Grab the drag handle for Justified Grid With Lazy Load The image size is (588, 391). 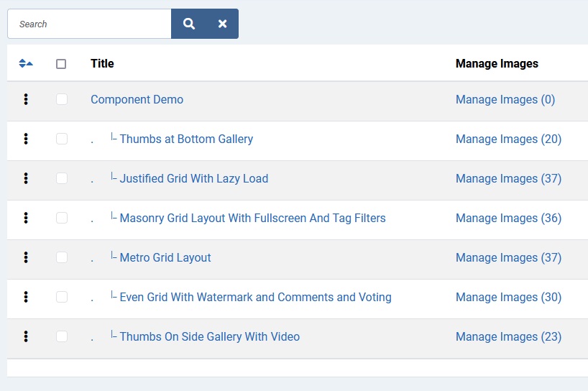tap(26, 178)
